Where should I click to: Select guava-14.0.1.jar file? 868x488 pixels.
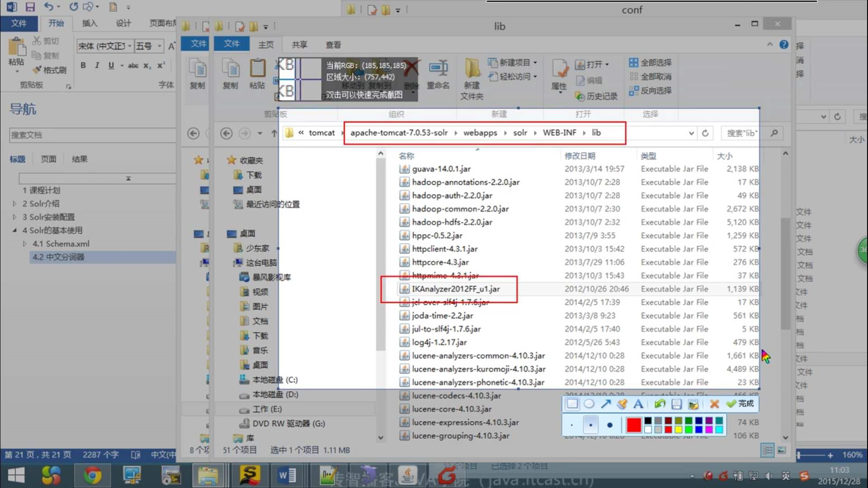pos(441,169)
